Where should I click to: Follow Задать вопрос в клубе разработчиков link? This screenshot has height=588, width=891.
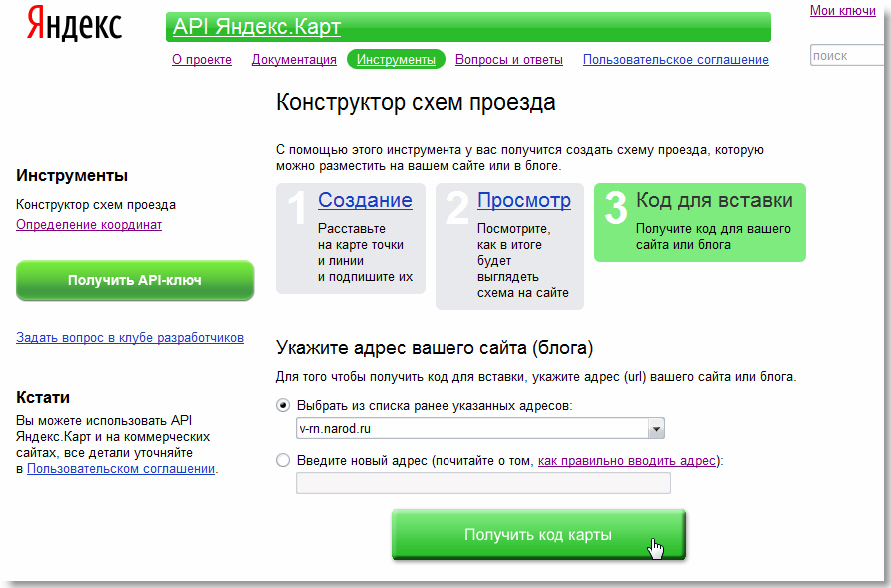pos(130,337)
